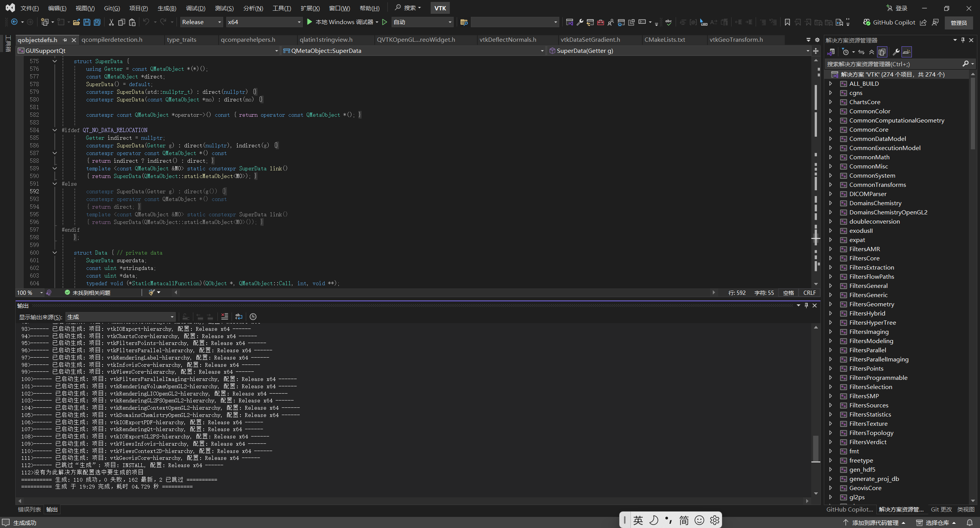
Task: Switch IME input to English mode
Action: [638, 520]
